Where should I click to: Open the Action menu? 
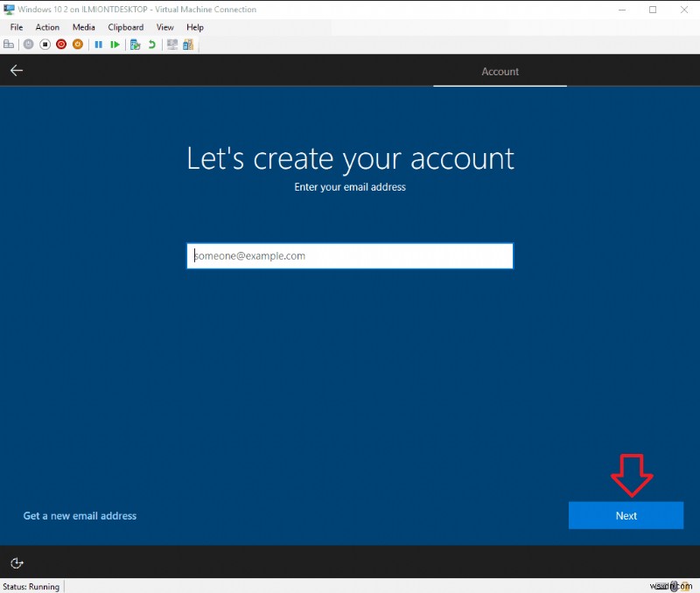pos(47,27)
